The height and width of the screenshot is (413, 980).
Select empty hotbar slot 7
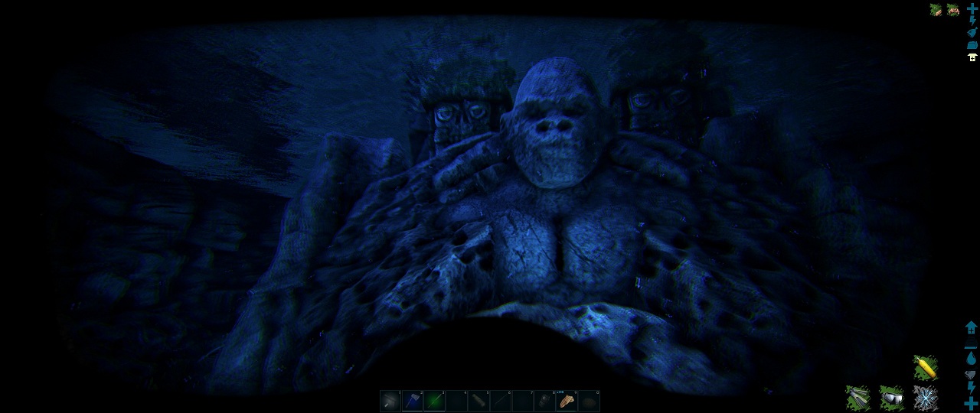pyautogui.click(x=523, y=401)
